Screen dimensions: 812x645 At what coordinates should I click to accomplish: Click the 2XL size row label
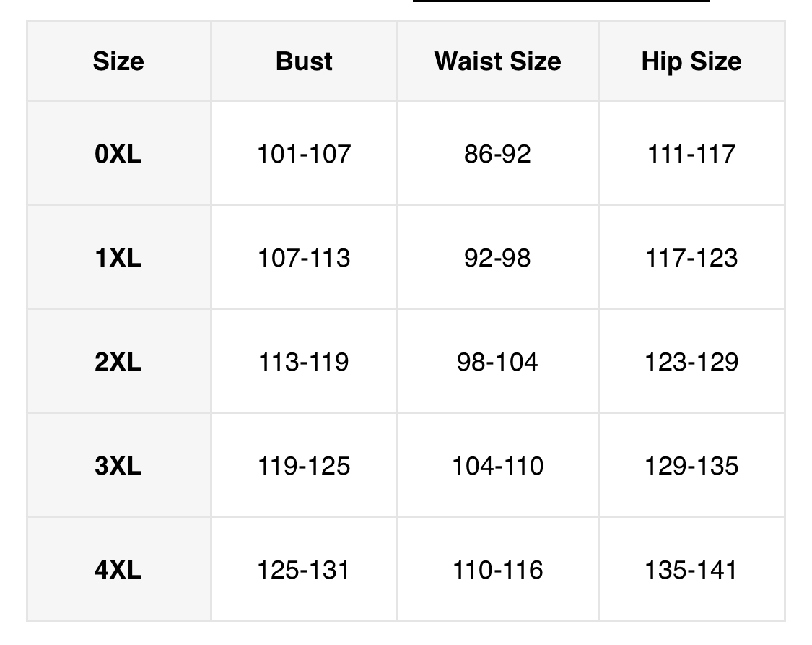(x=118, y=362)
